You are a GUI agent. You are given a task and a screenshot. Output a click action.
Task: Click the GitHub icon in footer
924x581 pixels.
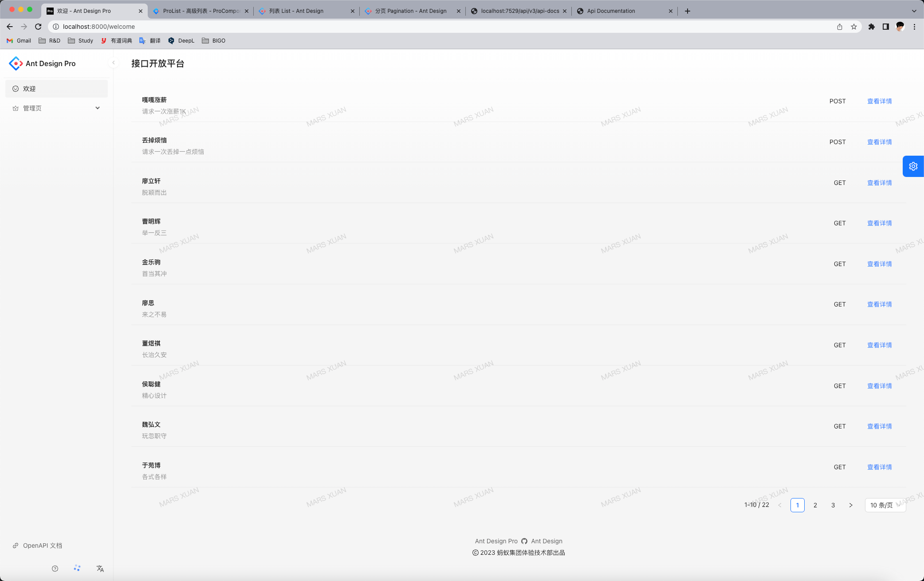point(524,541)
